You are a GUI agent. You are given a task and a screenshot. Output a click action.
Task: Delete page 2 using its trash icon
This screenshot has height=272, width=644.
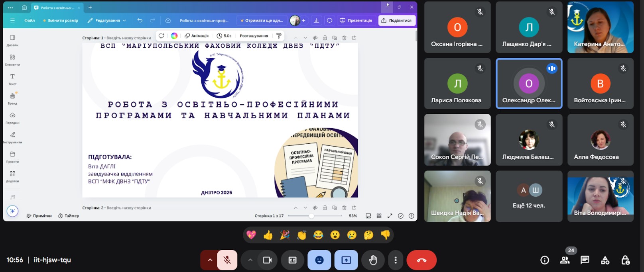344,207
